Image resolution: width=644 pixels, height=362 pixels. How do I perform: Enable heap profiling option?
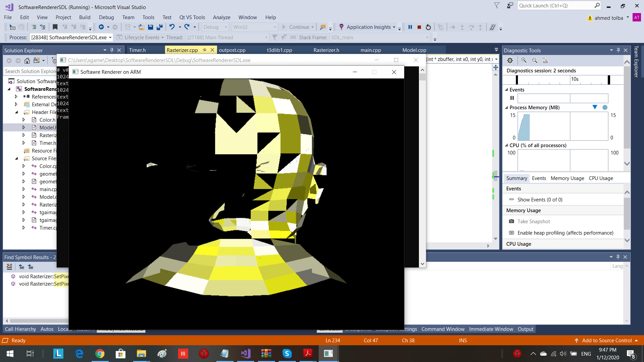565,233
